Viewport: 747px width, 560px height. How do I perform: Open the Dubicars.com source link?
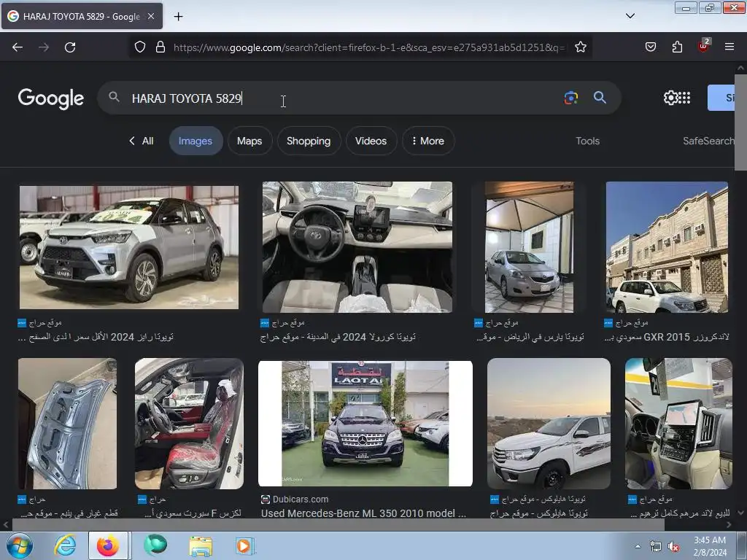[300, 499]
